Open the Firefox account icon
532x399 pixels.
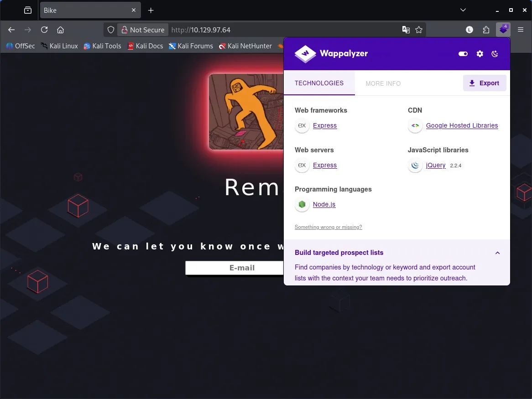coord(469,30)
